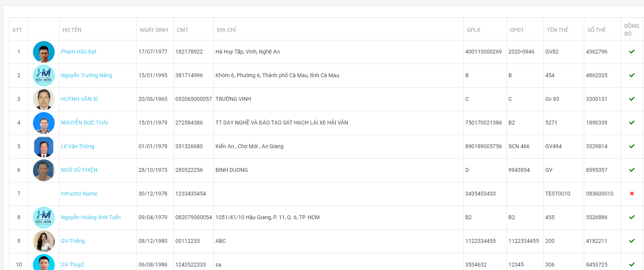Click the HỌ TÊN column header
644x270 pixels.
72,30
